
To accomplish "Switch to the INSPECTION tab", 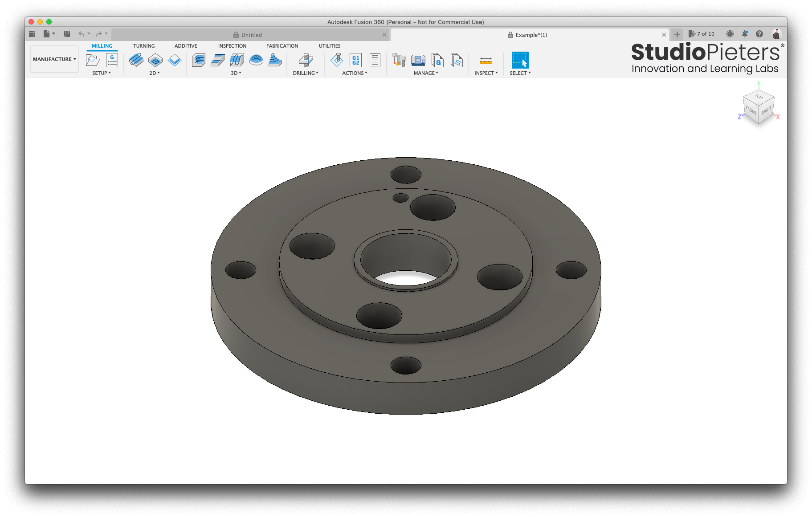I will point(232,46).
